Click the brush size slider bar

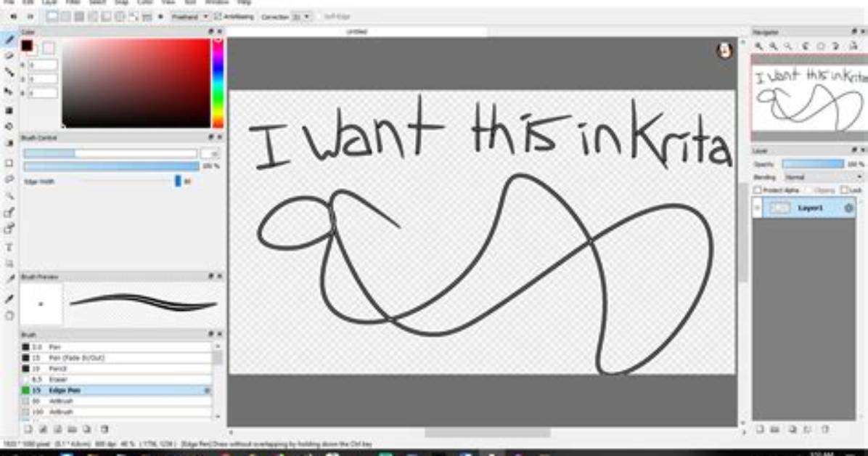110,153
